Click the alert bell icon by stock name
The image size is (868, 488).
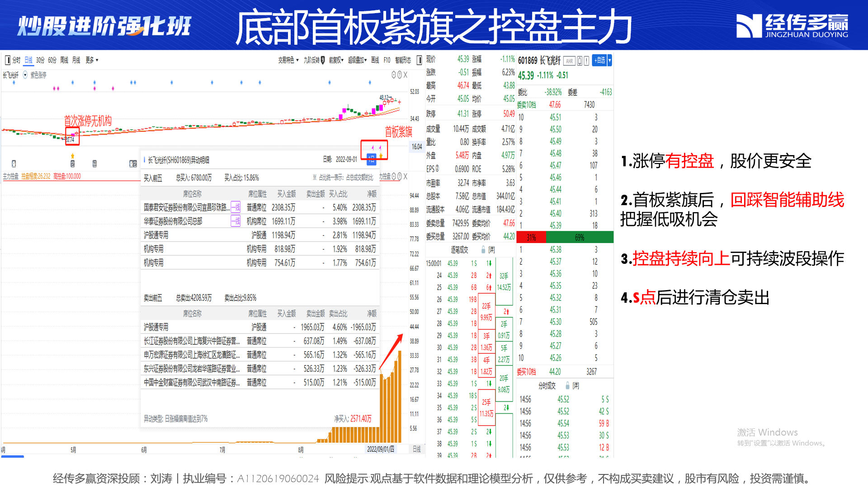(580, 61)
